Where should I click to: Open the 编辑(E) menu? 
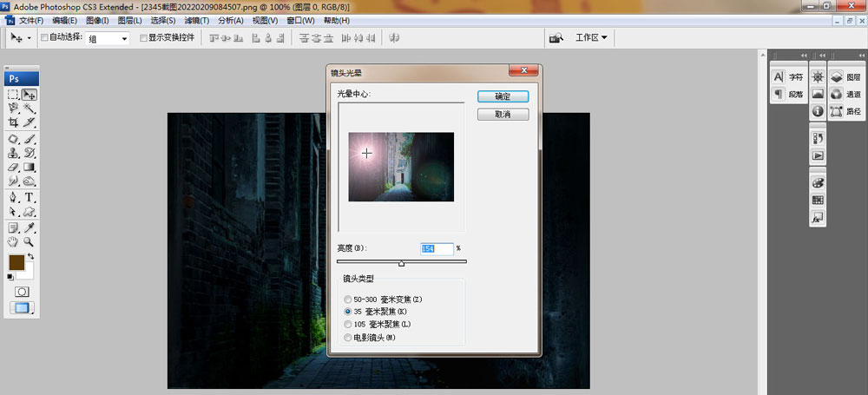pos(65,21)
